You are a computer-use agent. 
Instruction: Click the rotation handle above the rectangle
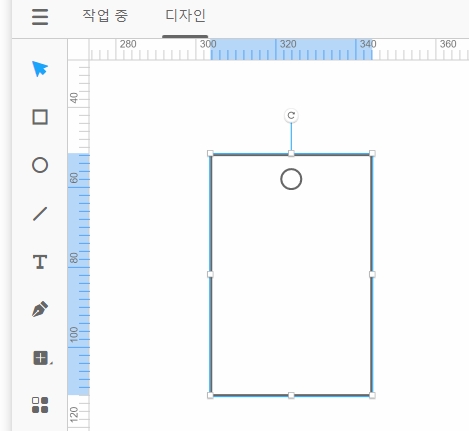(x=291, y=116)
